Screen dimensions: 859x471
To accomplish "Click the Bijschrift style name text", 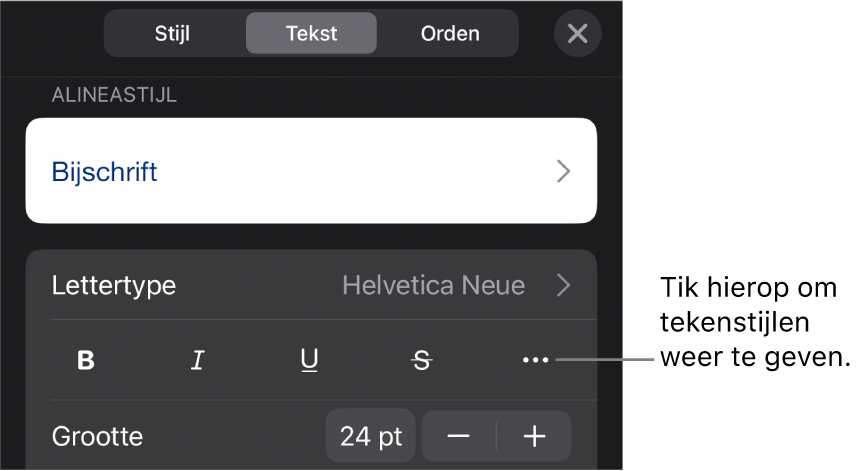I will 104,171.
